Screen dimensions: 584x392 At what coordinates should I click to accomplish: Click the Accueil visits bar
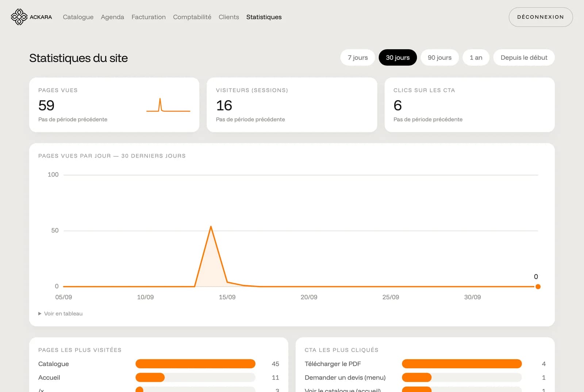[x=195, y=377]
